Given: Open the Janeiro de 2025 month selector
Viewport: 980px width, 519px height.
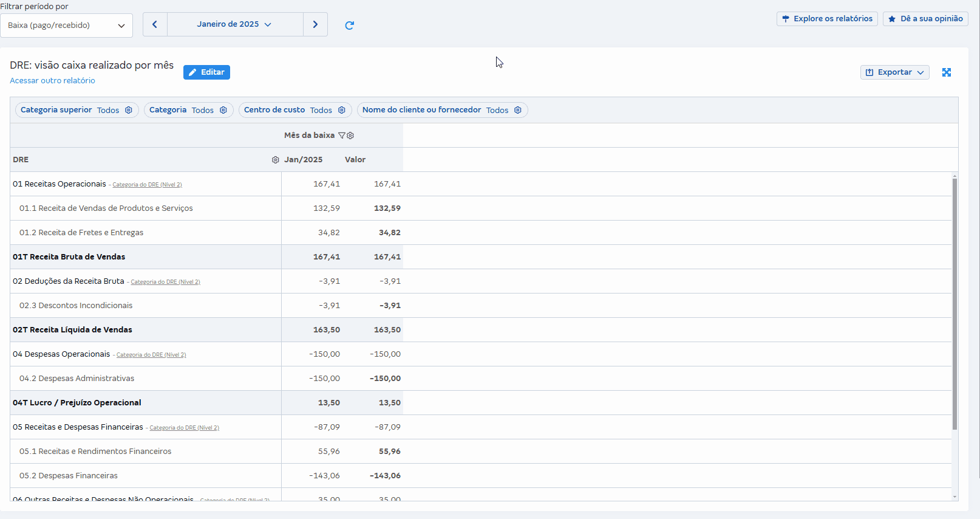Looking at the screenshot, I should coord(234,24).
